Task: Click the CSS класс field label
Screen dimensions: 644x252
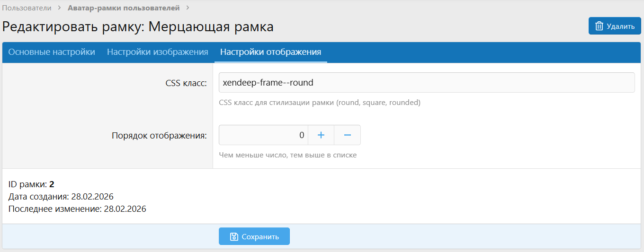Action: (x=186, y=83)
